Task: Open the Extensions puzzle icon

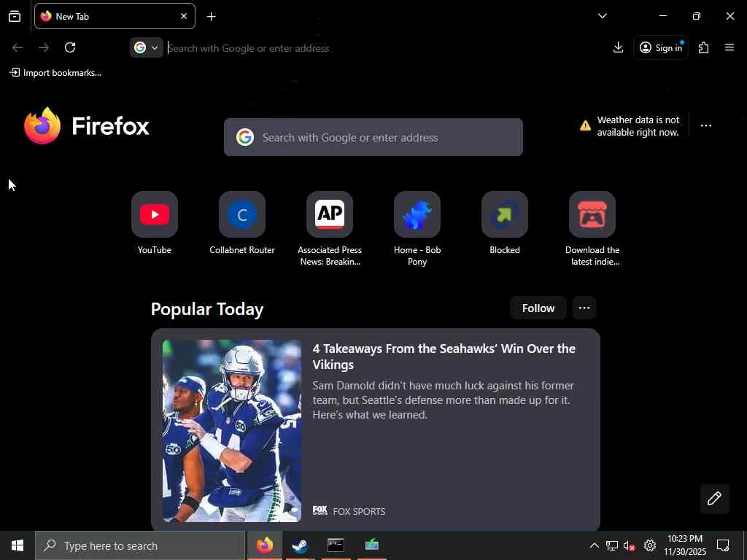Action: click(704, 47)
